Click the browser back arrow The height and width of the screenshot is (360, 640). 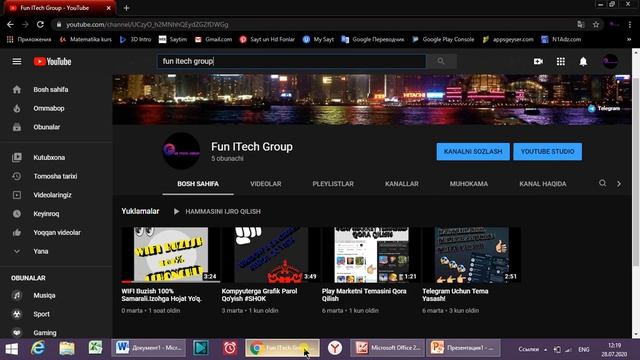tap(10, 24)
